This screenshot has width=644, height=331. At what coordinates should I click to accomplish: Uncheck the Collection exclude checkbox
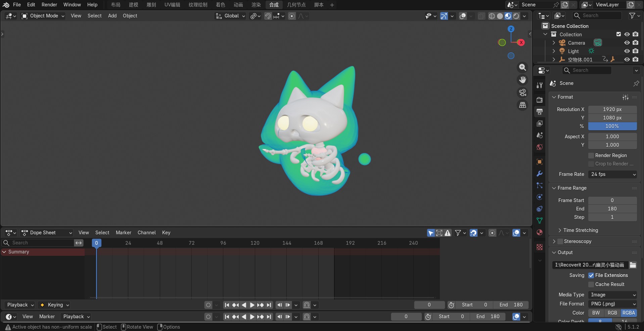(x=618, y=34)
